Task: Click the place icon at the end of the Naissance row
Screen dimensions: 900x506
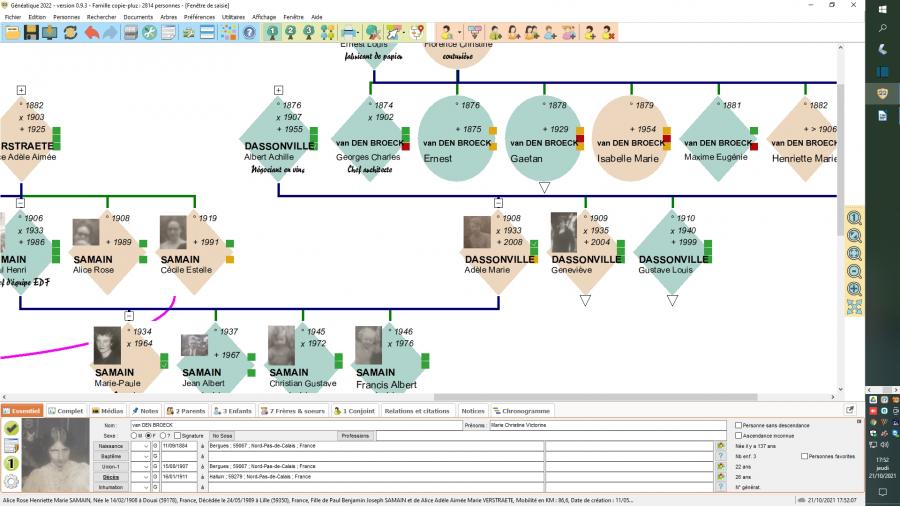Action: (721, 446)
